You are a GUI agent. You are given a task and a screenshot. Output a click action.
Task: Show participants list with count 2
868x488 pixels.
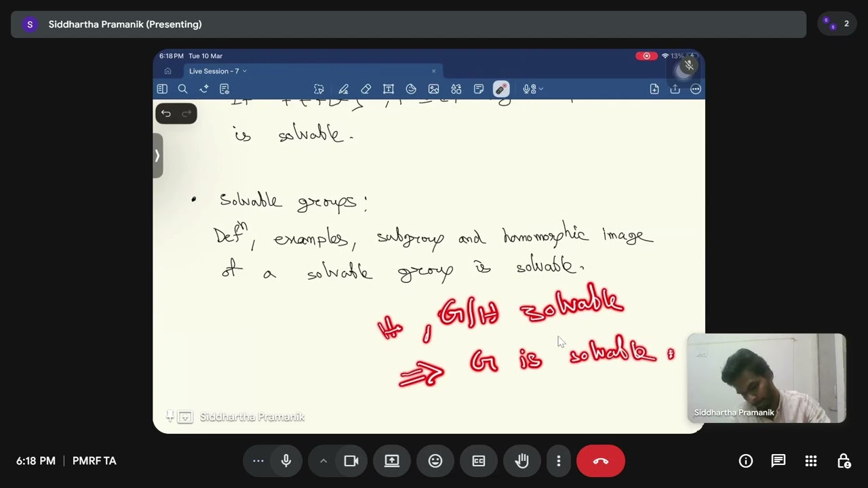(x=837, y=24)
